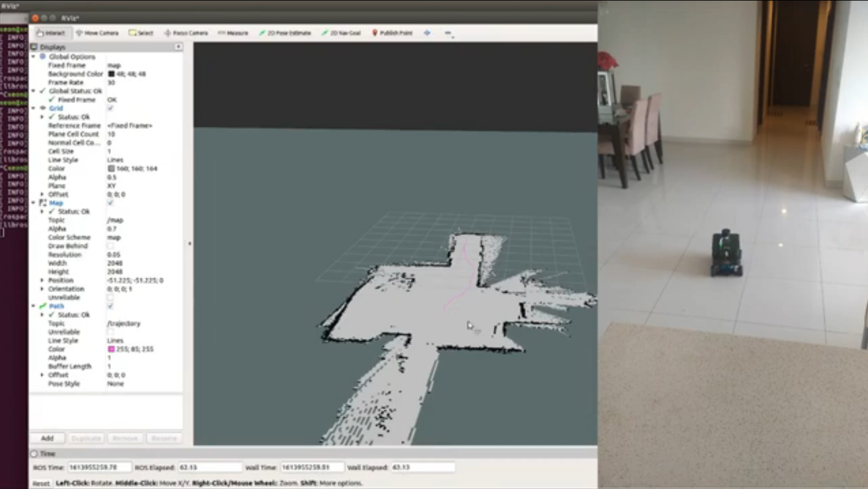This screenshot has height=489, width=868.
Task: Open the Map Color Scheme value
Action: [114, 238]
